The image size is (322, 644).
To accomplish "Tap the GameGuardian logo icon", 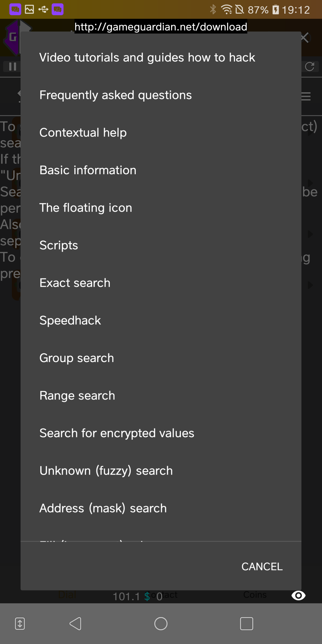I will [x=11, y=37].
